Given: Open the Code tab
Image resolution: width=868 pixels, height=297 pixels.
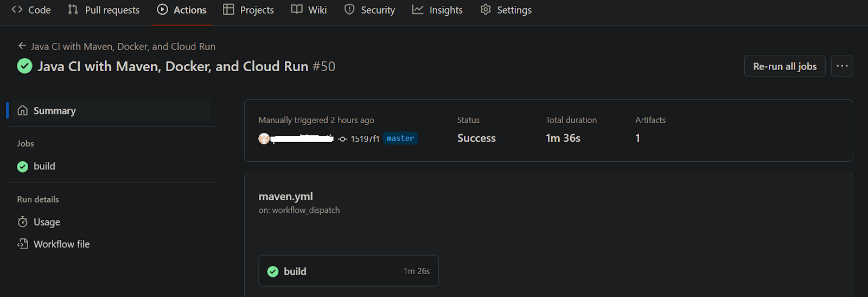Looking at the screenshot, I should 31,10.
